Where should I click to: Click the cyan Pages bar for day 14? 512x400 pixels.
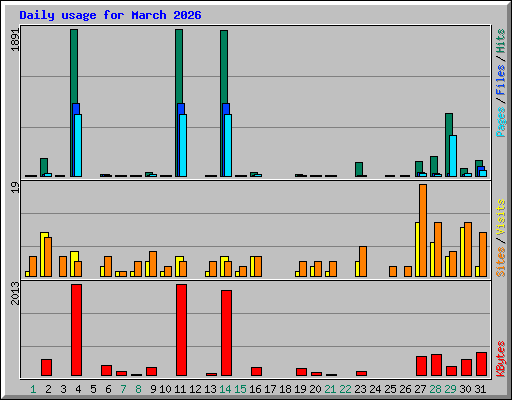tap(228, 145)
